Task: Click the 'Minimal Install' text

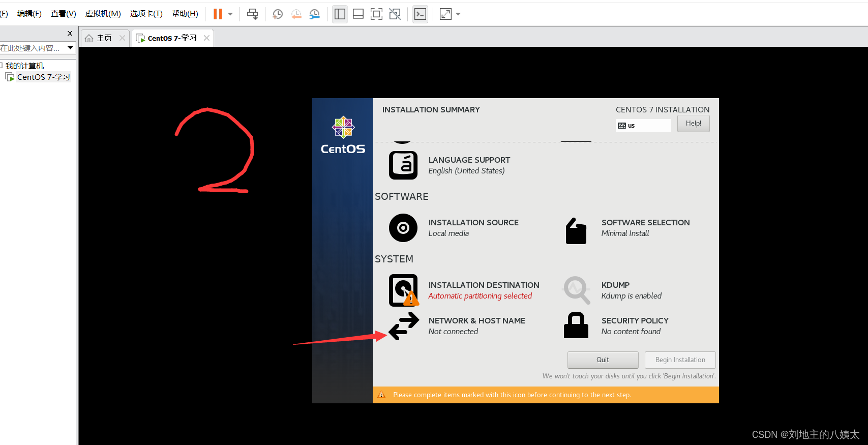Action: pyautogui.click(x=625, y=233)
